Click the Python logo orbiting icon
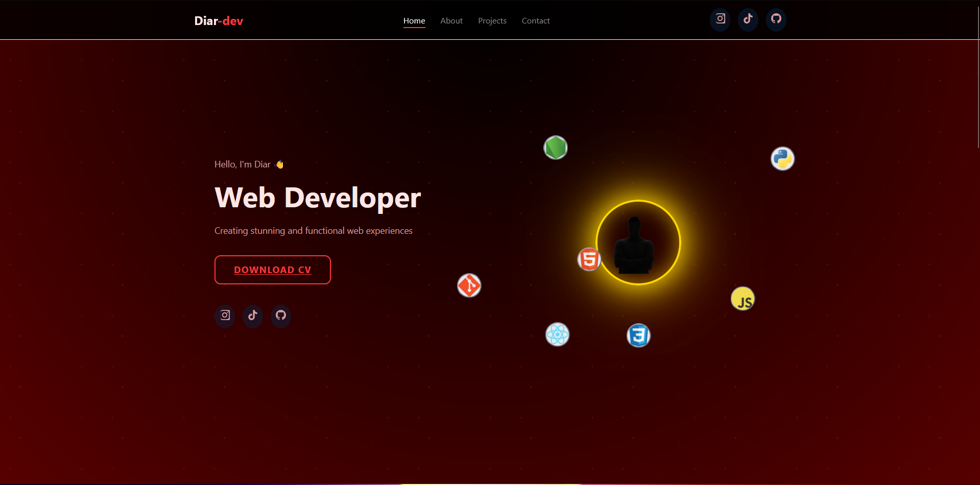The height and width of the screenshot is (485, 980). click(x=782, y=159)
